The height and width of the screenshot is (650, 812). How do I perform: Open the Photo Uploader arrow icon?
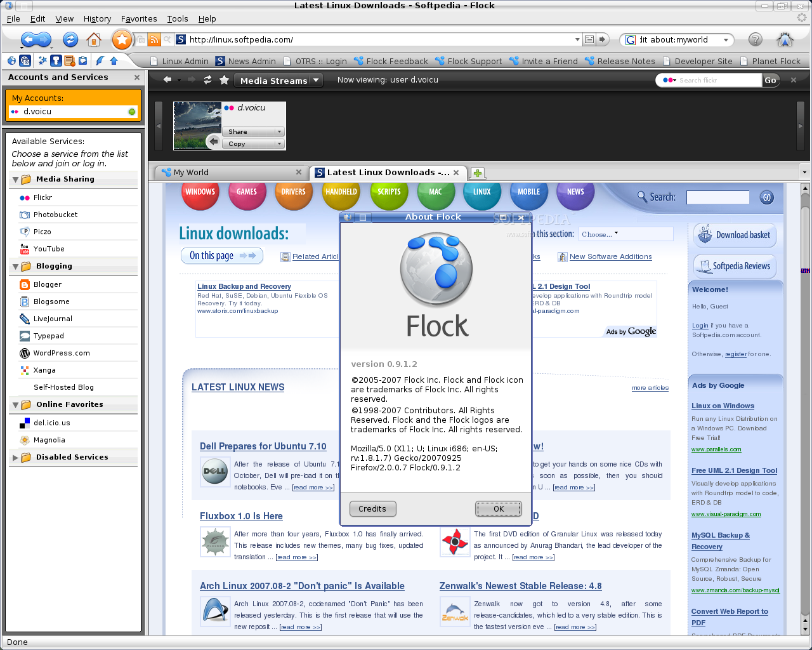114,61
